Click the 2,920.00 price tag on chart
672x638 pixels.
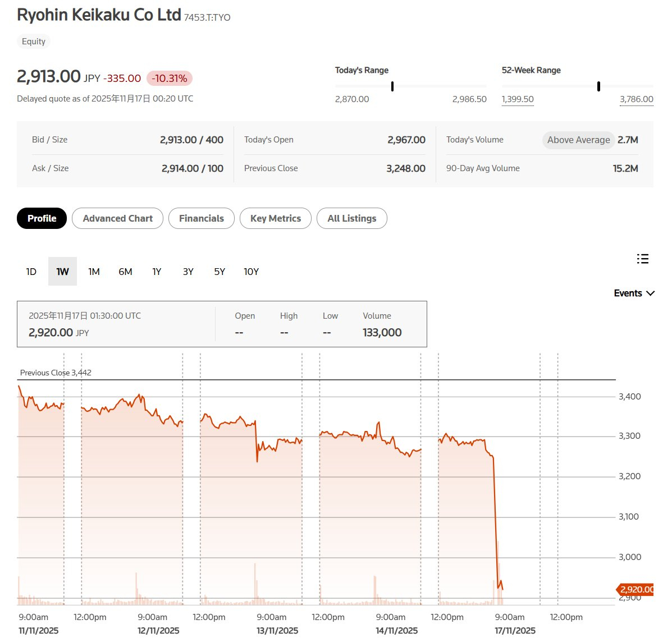636,589
